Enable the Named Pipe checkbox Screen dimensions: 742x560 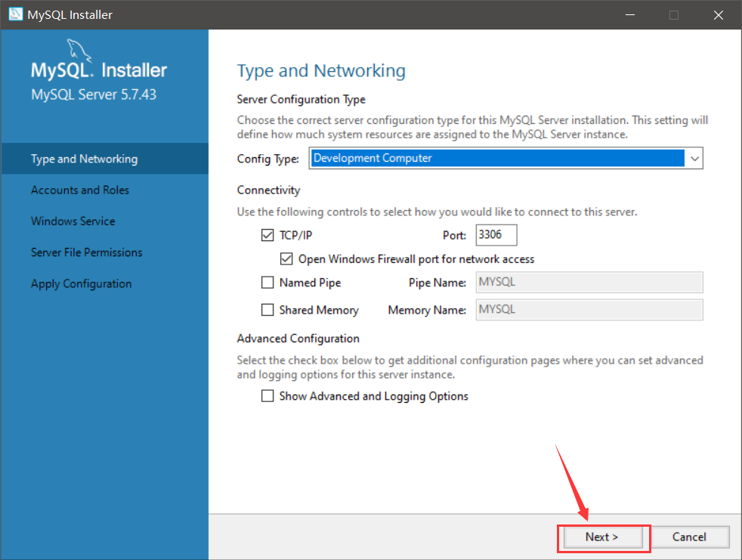click(267, 283)
